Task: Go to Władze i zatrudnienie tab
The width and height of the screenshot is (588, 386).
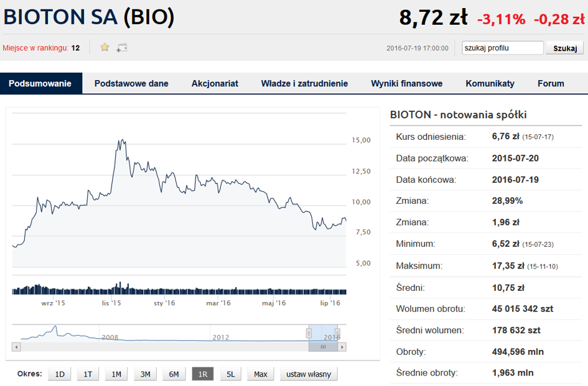Action: point(304,83)
